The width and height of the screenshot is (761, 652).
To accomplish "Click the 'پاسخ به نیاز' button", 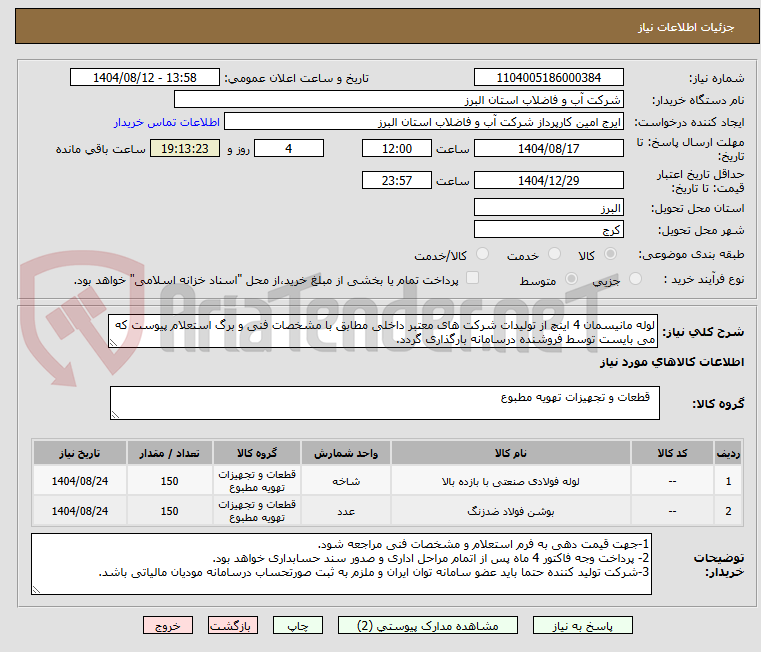I will click(x=582, y=625).
